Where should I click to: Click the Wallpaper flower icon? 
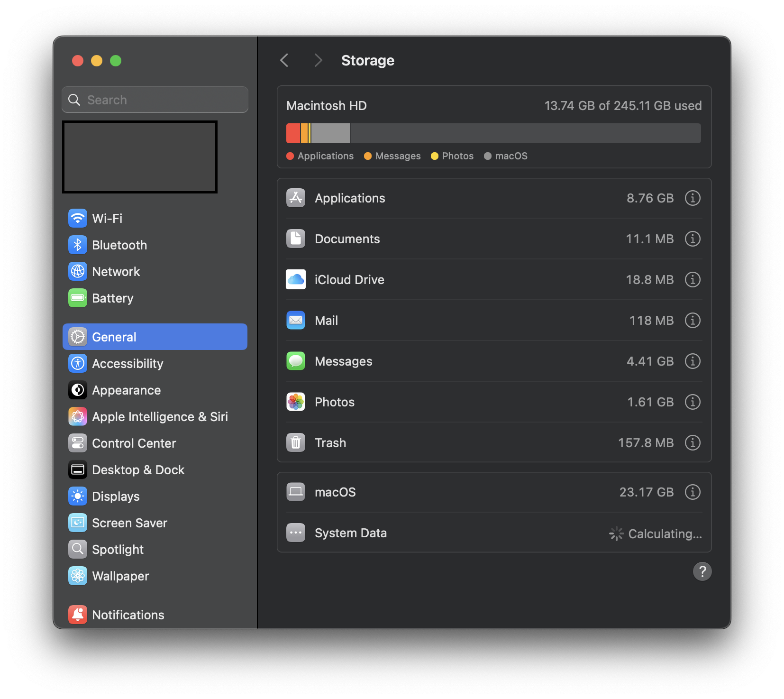[x=78, y=576]
